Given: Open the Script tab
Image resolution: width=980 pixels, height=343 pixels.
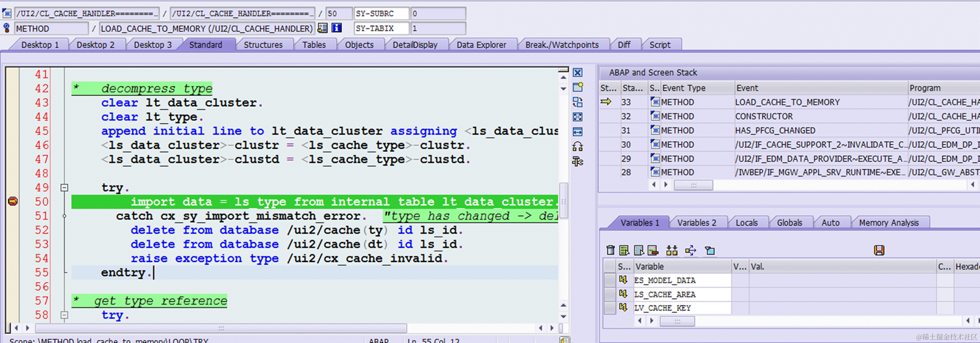Looking at the screenshot, I should (x=660, y=45).
